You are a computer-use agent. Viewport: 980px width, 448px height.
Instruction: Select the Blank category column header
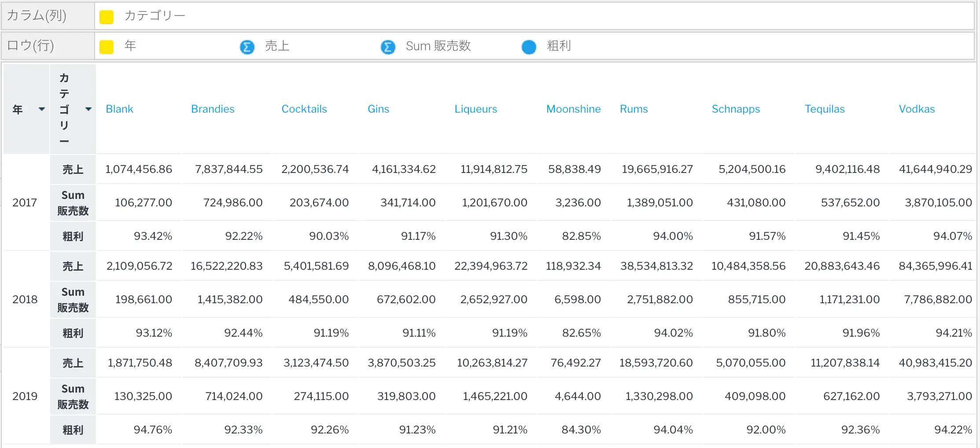click(119, 109)
